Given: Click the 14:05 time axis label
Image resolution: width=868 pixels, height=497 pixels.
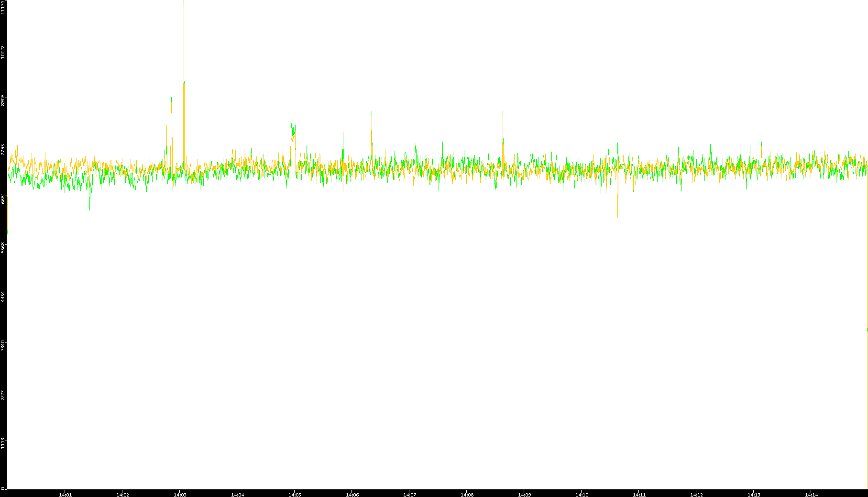Looking at the screenshot, I should click(x=295, y=494).
